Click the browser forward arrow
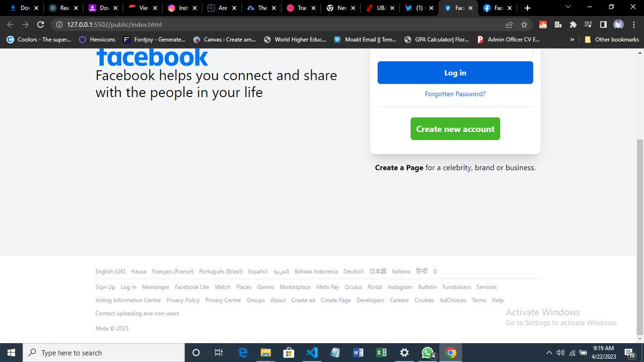This screenshot has height=362, width=644. (x=25, y=25)
